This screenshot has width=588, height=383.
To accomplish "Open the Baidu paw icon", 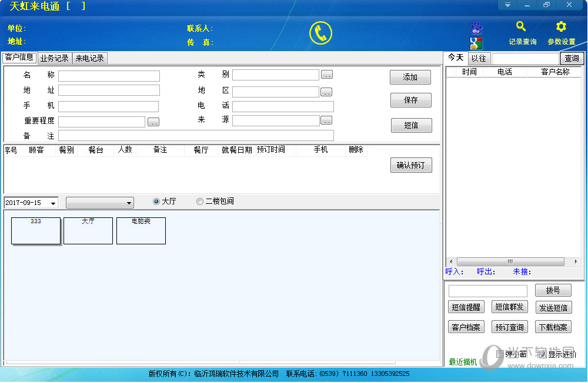I will pos(476,28).
